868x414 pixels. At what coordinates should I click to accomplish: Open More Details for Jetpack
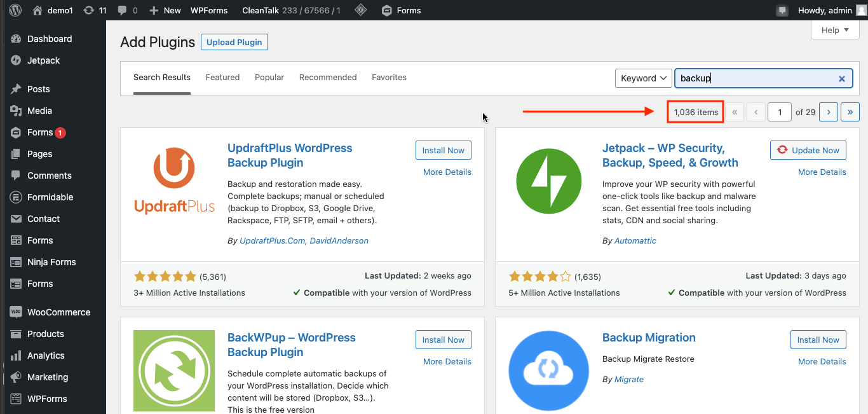822,172
